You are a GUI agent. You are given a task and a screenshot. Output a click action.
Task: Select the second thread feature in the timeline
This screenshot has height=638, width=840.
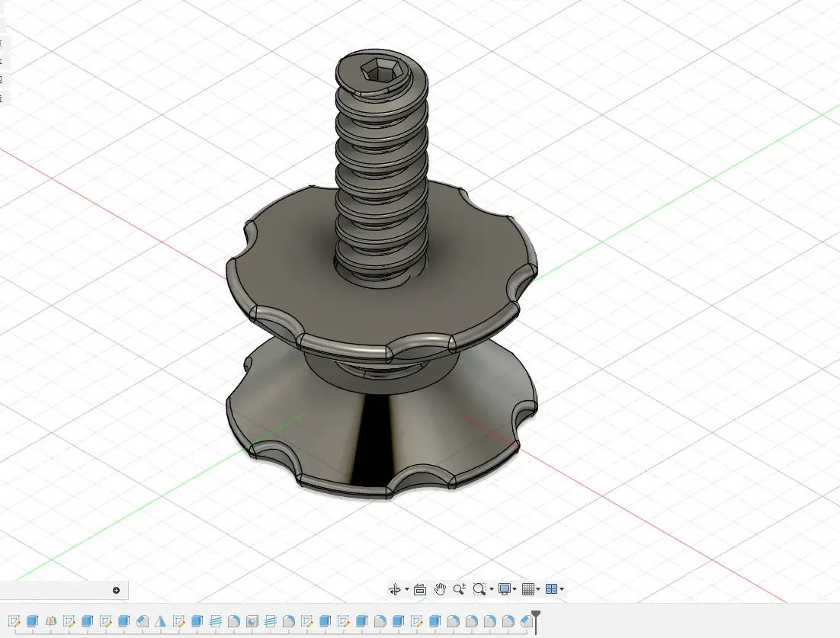click(271, 621)
